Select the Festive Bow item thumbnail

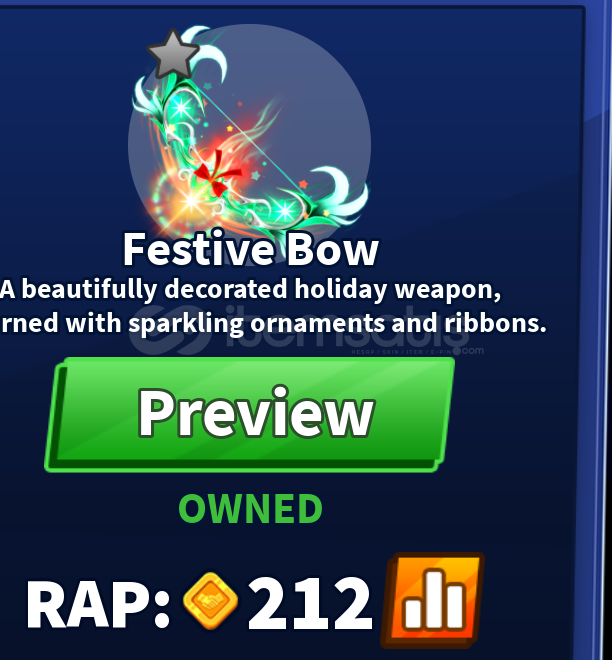[250, 139]
